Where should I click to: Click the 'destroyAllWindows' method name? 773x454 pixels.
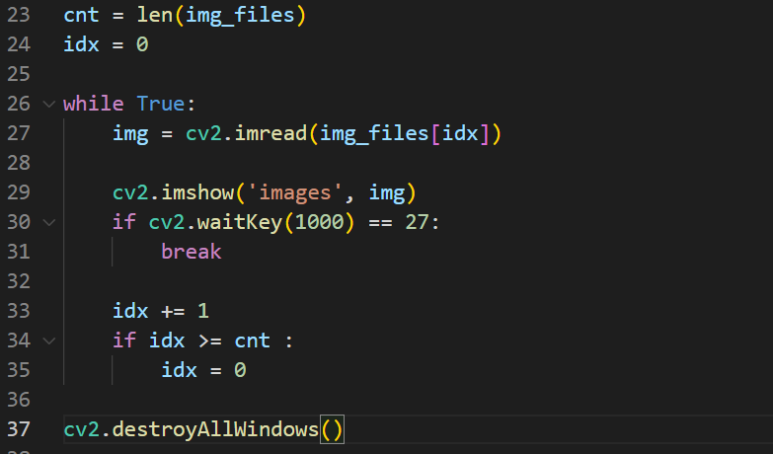(215, 429)
